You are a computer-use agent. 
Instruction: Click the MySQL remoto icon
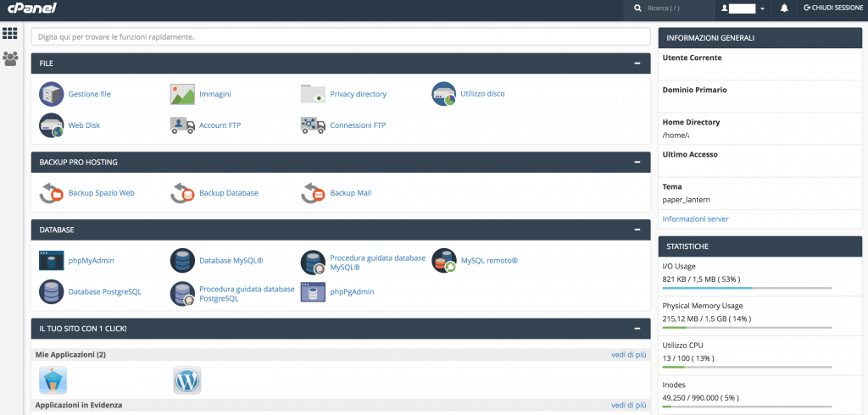click(444, 261)
